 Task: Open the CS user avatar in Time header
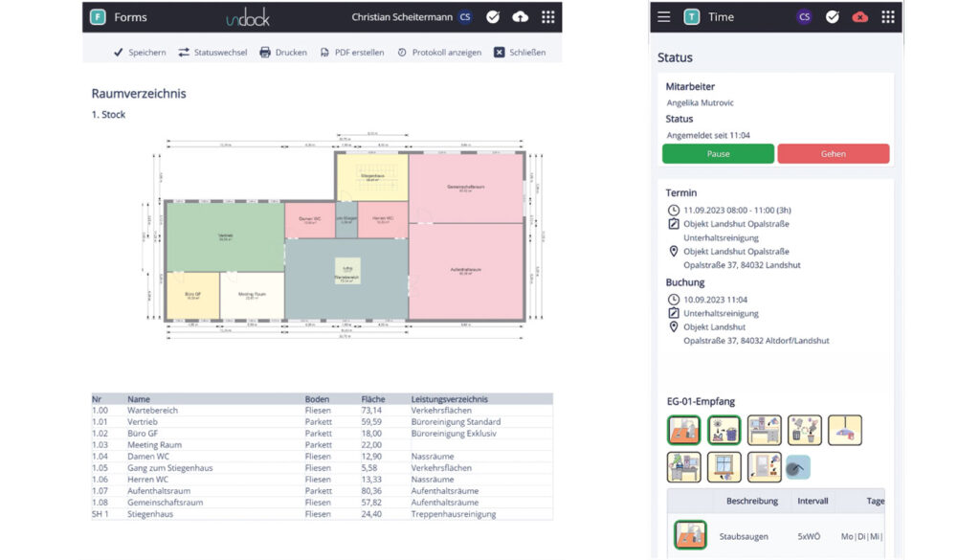pyautogui.click(x=805, y=16)
